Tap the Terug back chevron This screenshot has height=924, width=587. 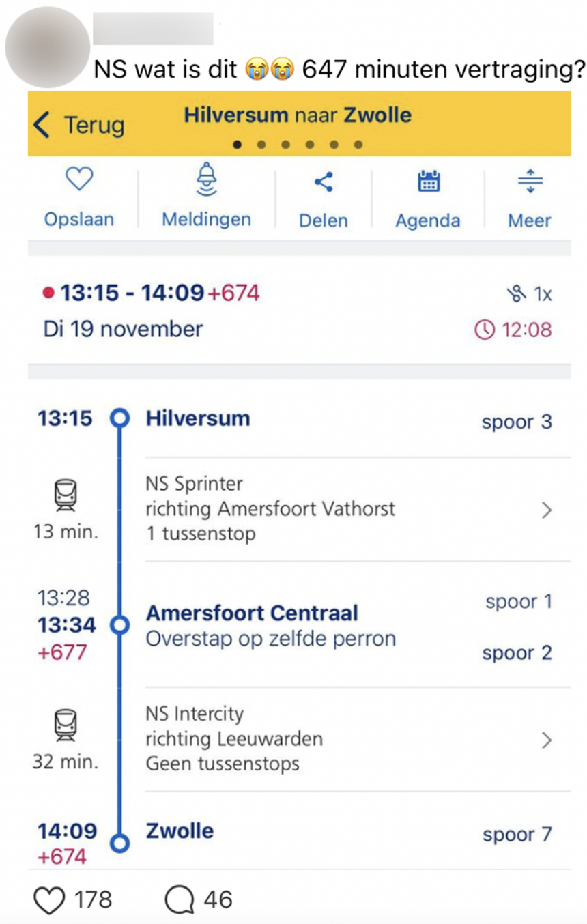[42, 126]
